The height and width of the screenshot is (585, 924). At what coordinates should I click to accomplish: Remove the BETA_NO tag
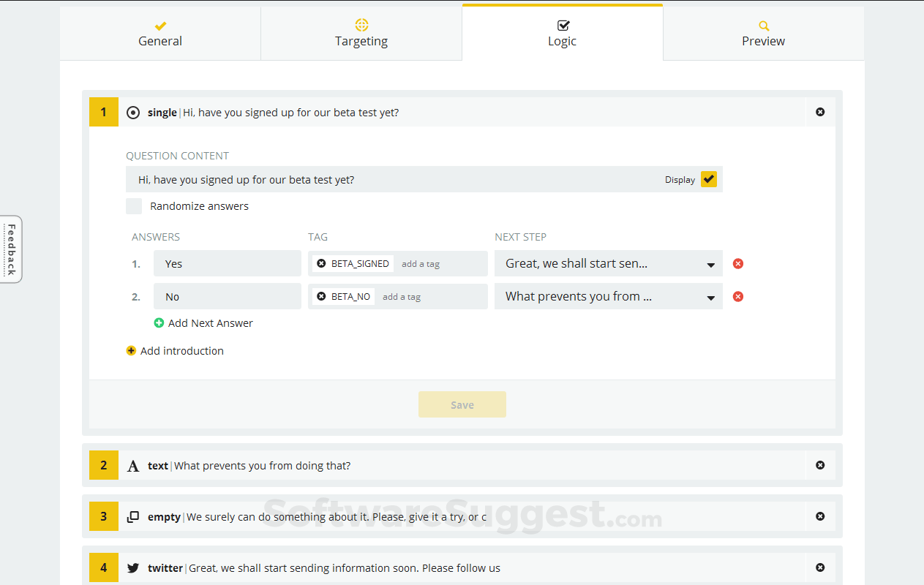tap(321, 296)
